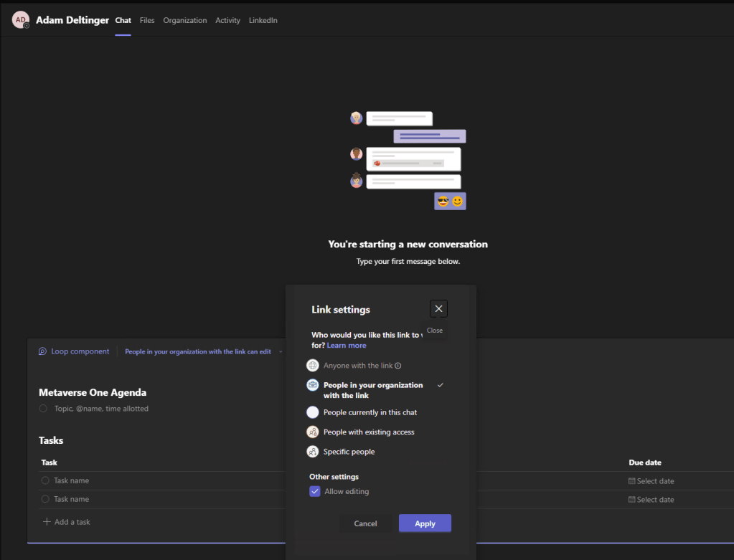Switch to the Files tab

[x=147, y=20]
